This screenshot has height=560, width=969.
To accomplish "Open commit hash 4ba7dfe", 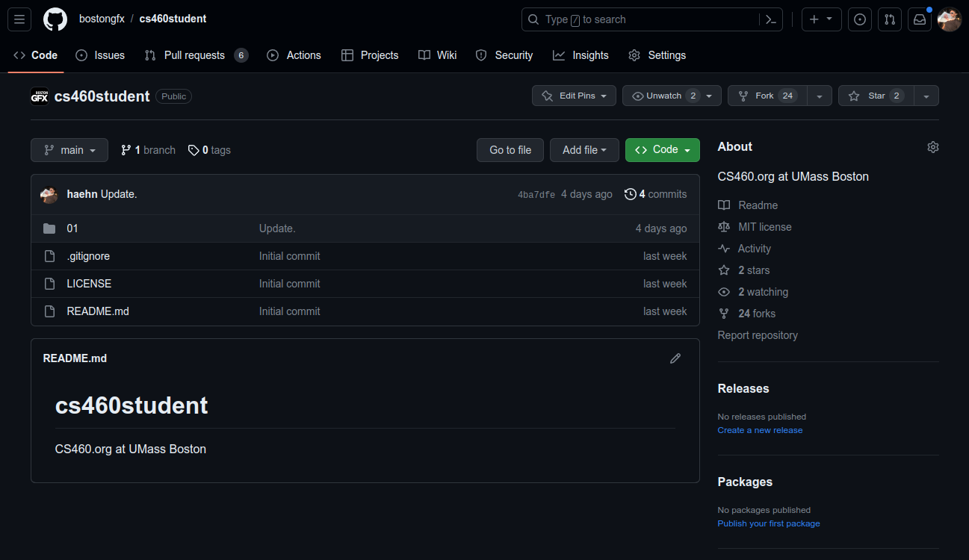I will tap(536, 195).
